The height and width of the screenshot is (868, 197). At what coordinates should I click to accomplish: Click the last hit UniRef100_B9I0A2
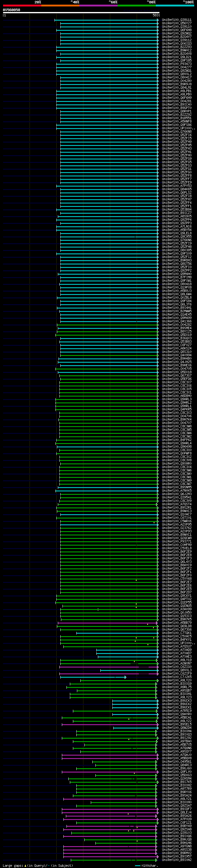(x=176, y=860)
